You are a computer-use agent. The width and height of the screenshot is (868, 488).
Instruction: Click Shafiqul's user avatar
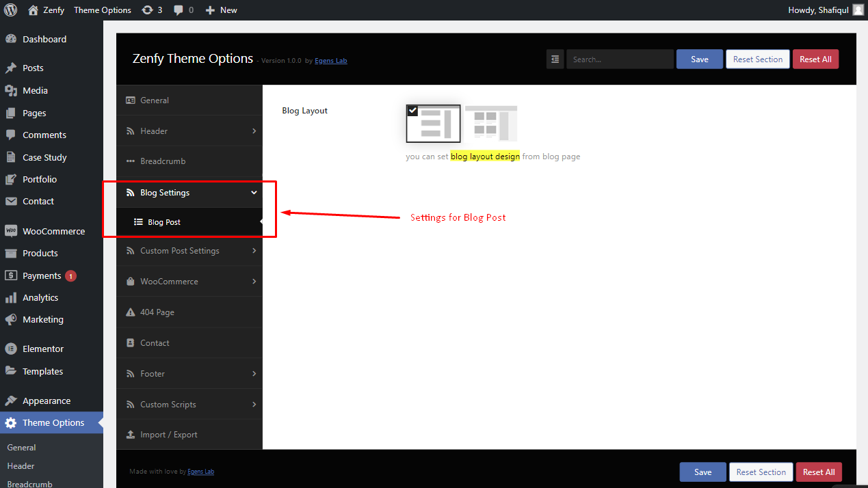coord(858,10)
